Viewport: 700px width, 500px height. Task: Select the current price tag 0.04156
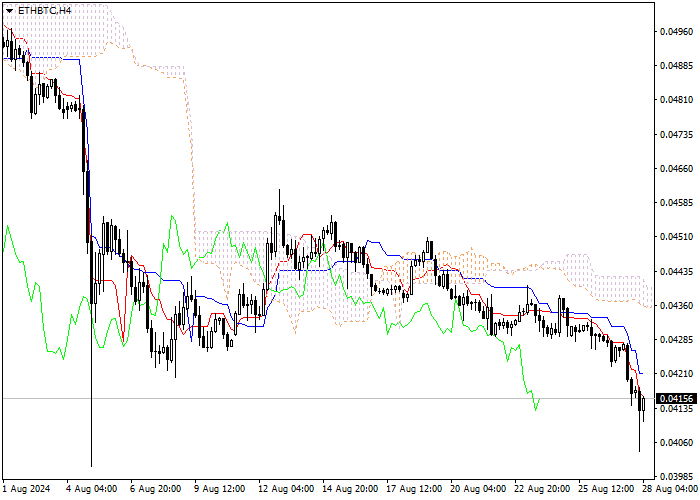click(677, 399)
